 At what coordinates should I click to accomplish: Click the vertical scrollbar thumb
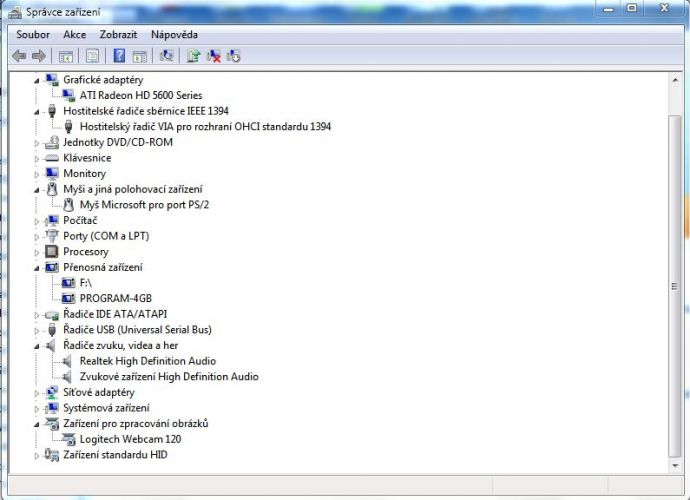point(675,286)
